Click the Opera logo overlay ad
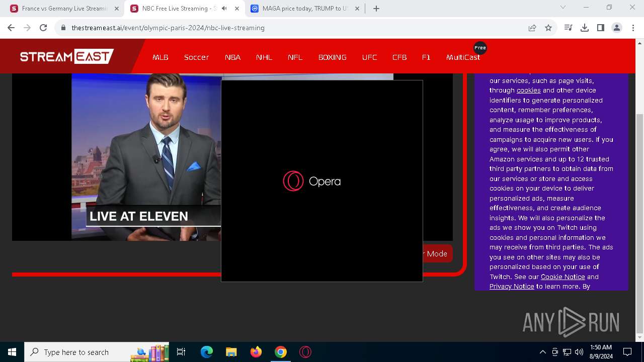Image resolution: width=644 pixels, height=362 pixels. coord(312,181)
